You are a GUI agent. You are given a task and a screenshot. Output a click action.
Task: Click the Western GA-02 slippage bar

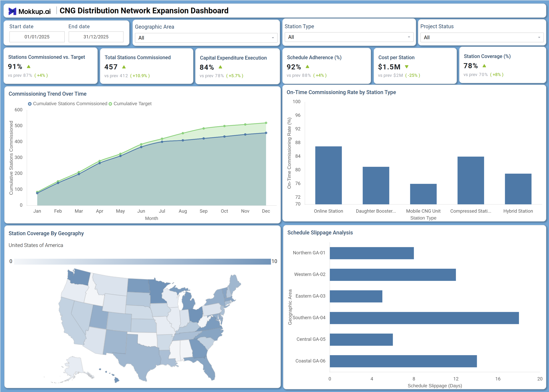tap(393, 275)
